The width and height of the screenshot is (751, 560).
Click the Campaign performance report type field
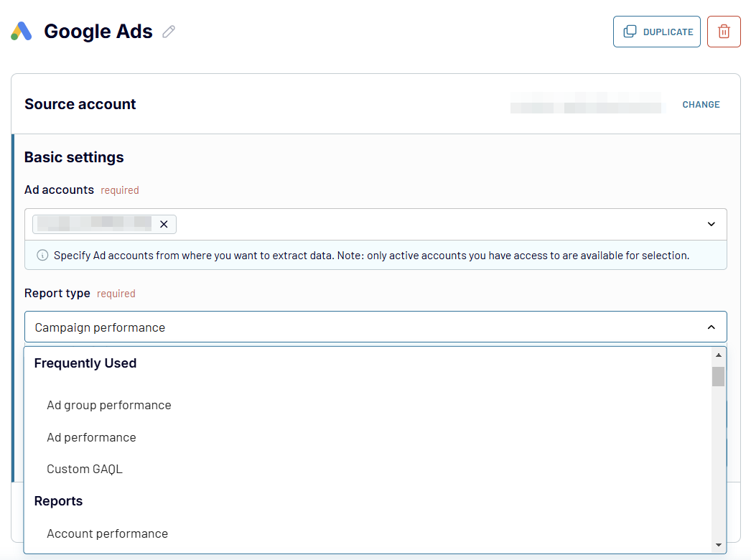coord(375,327)
